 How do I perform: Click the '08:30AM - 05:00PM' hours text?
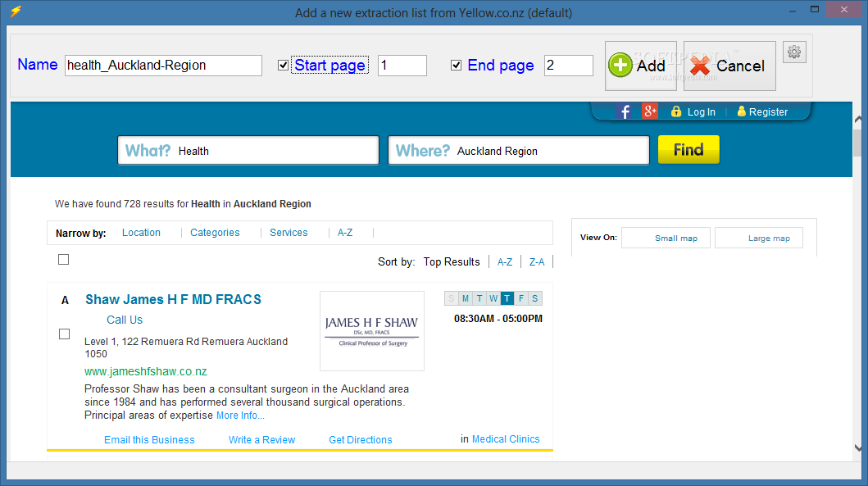coord(498,319)
